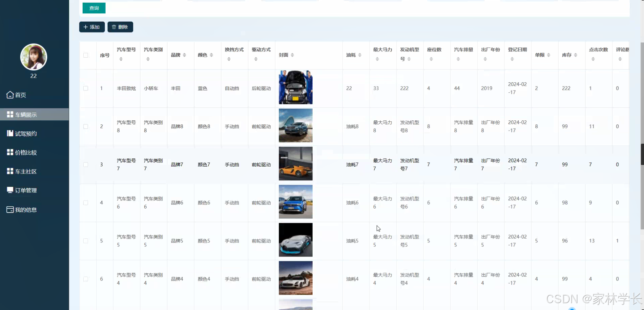
Task: Open the 订单管理 monitor icon
Action: pyautogui.click(x=10, y=190)
